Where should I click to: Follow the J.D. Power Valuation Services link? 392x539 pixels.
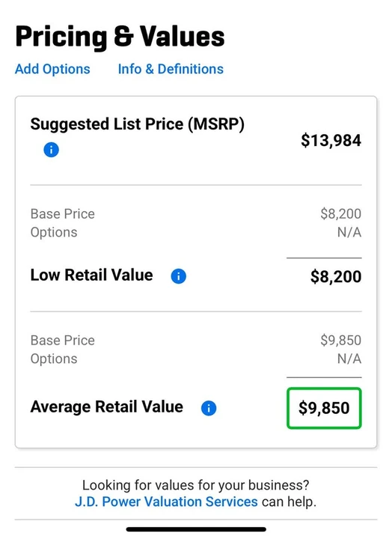pos(166,502)
